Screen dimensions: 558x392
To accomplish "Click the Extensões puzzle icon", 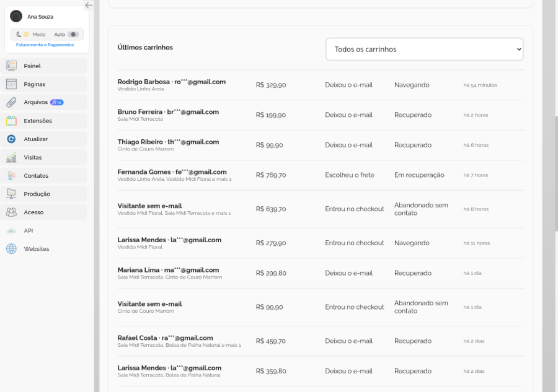I will pyautogui.click(x=11, y=121).
